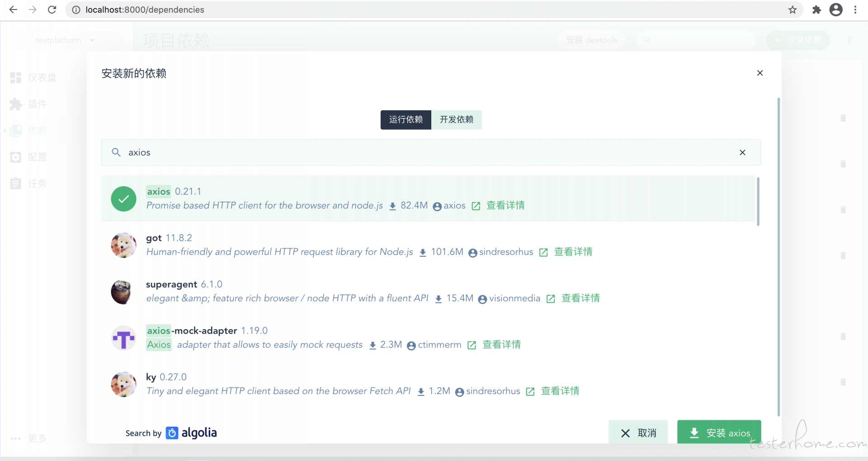
Task: Close the install dependency dialog
Action: tap(760, 73)
